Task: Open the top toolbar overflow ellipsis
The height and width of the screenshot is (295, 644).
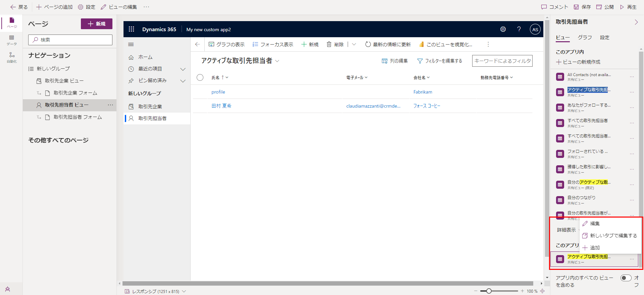Action: pyautogui.click(x=146, y=7)
